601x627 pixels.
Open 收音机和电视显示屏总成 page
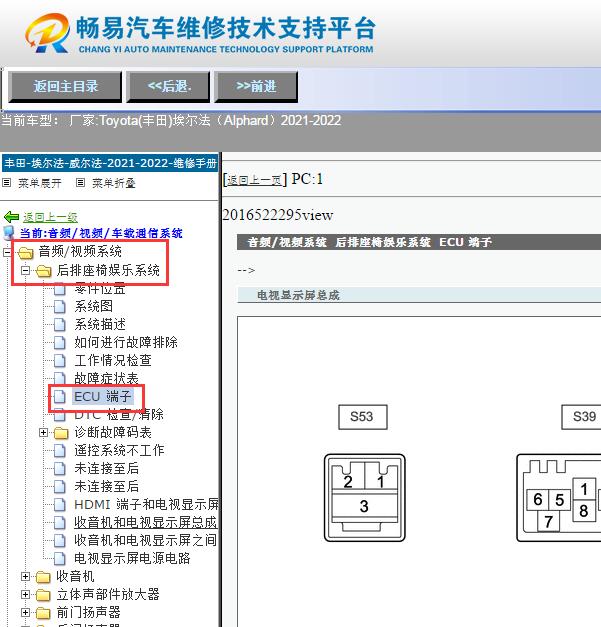pos(146,523)
